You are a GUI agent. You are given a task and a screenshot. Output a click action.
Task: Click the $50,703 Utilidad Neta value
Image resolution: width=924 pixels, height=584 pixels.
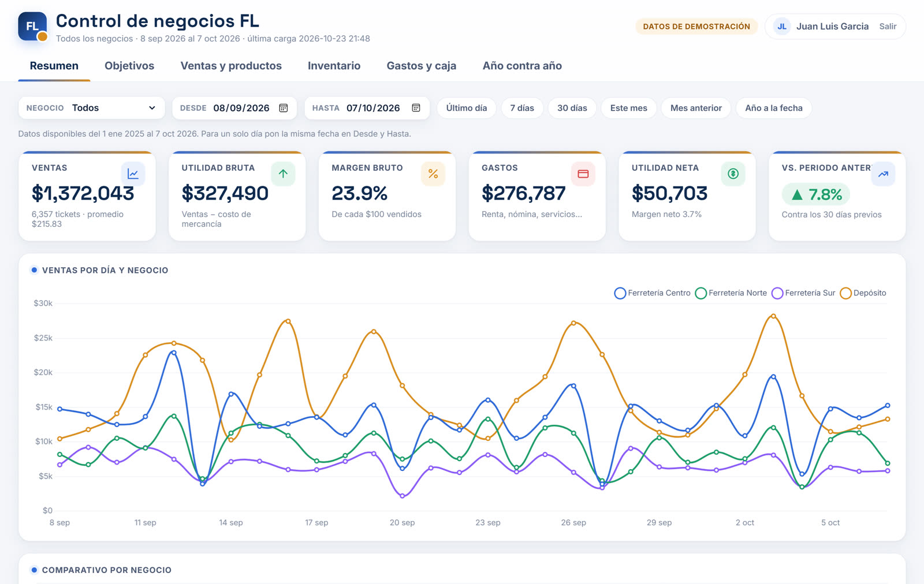pyautogui.click(x=670, y=193)
